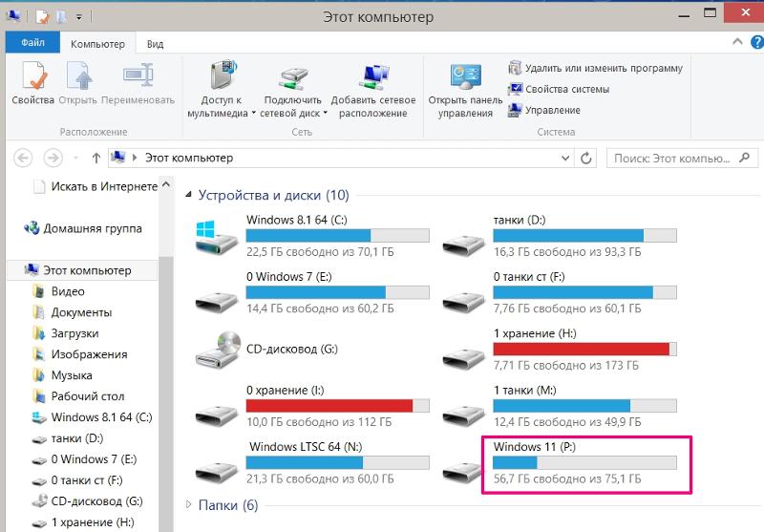764x532 pixels.
Task: Open Рабочий стол in sidebar
Action: pyautogui.click(x=78, y=396)
